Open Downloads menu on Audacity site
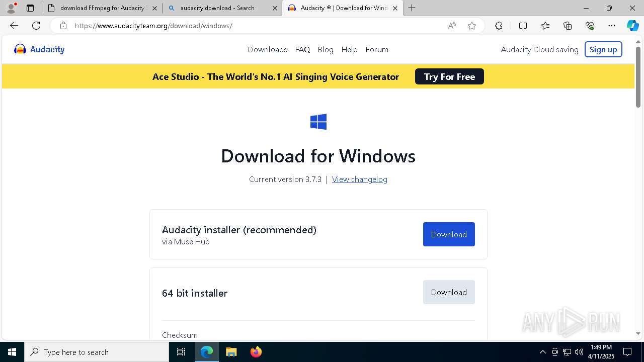 tap(267, 49)
